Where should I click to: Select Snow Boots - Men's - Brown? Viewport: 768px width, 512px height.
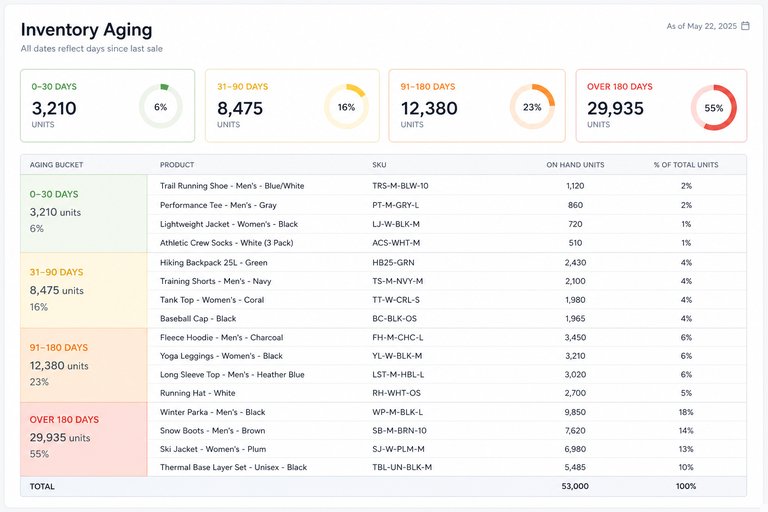tap(212, 431)
